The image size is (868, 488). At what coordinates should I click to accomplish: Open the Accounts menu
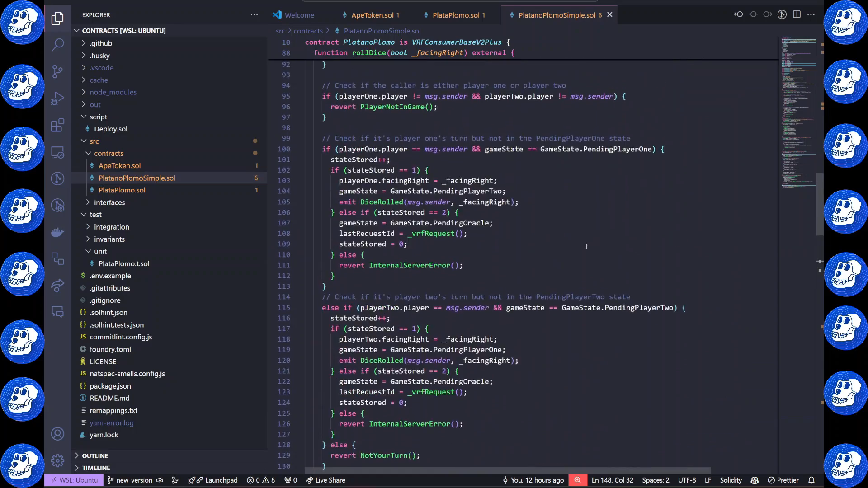(x=57, y=434)
